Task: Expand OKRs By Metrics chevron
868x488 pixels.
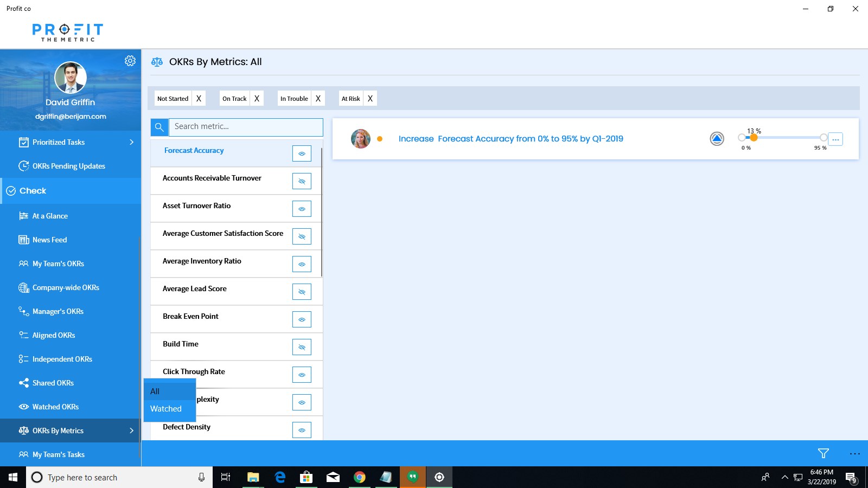Action: click(x=131, y=431)
